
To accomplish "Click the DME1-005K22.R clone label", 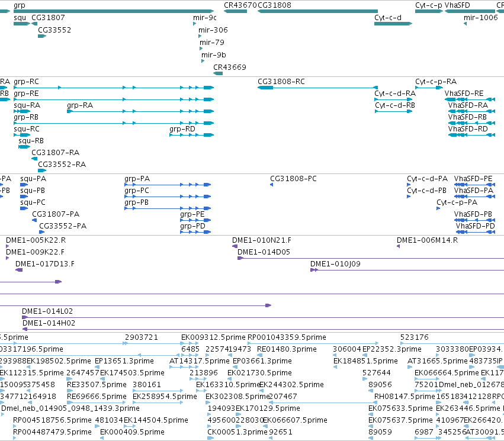I will 36,240.
